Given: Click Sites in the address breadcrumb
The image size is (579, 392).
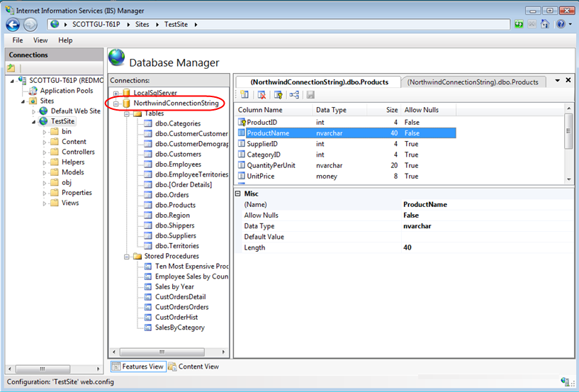Looking at the screenshot, I should click(x=142, y=24).
